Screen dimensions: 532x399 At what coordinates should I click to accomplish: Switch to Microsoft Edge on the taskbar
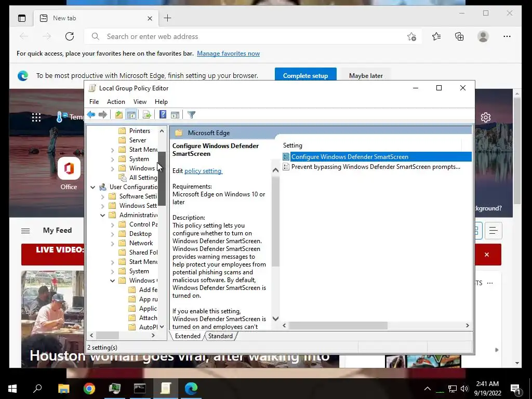(x=191, y=388)
